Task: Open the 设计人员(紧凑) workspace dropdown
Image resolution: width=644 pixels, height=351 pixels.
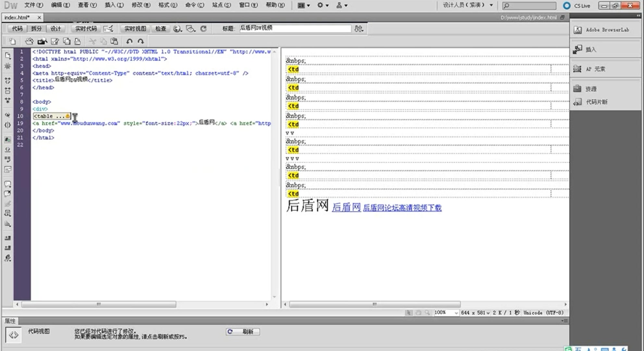Action: (x=468, y=5)
